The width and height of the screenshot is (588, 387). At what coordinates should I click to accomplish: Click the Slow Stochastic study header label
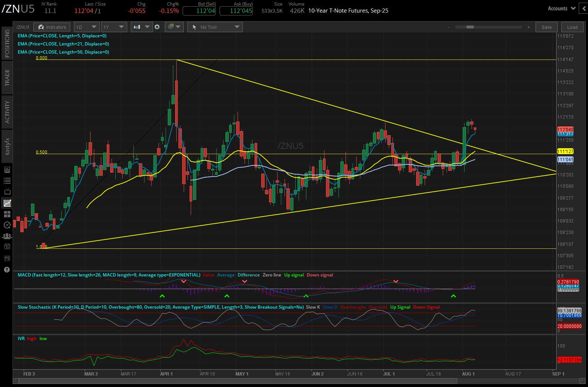click(161, 307)
